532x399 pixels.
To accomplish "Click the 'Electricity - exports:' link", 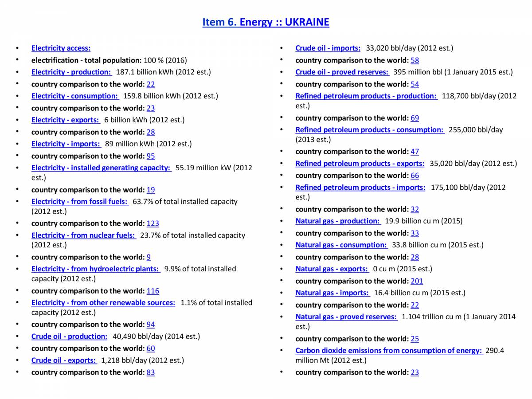I will [x=65, y=120].
